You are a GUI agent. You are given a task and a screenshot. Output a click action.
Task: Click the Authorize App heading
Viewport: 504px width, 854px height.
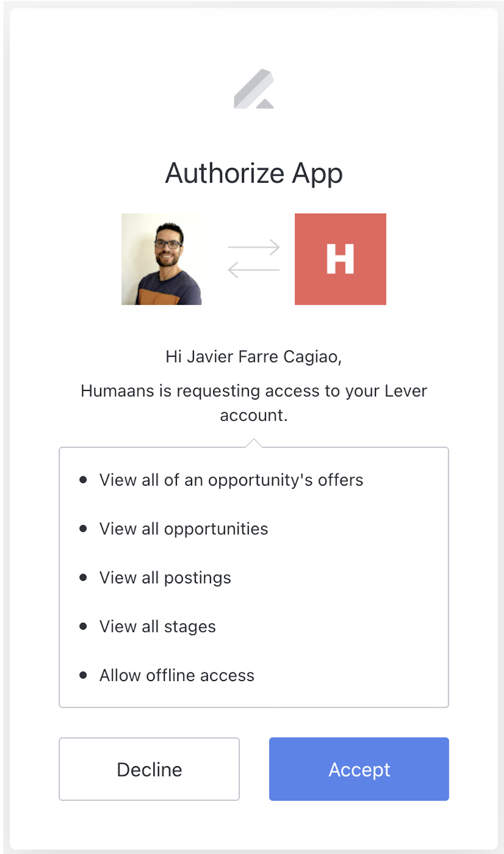(254, 173)
